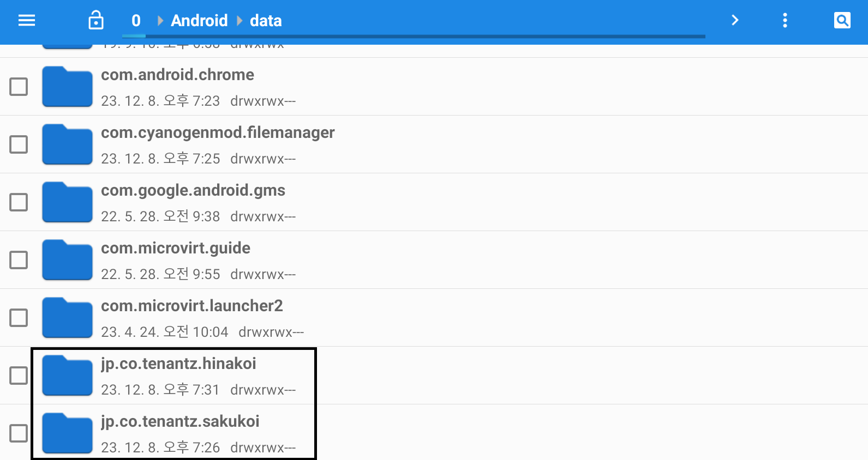Tap com.microvirt.launcher2 folder icon
This screenshot has height=460, width=868.
(x=67, y=318)
